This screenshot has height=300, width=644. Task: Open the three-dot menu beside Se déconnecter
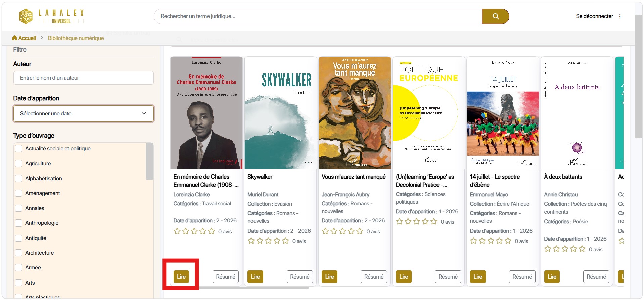(620, 16)
